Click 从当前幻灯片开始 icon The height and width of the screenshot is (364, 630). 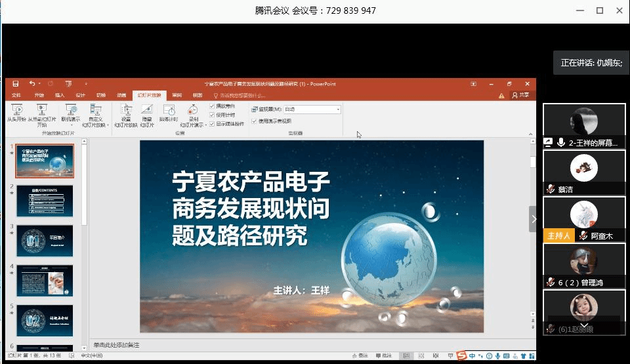click(x=42, y=110)
